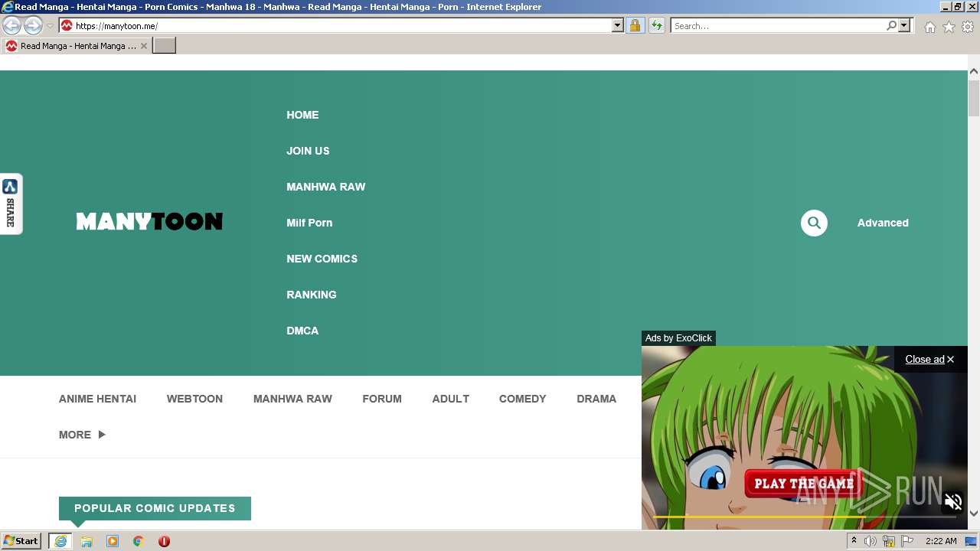Open MANHWA RAW in category bar
Viewport: 980px width, 551px height.
292,399
